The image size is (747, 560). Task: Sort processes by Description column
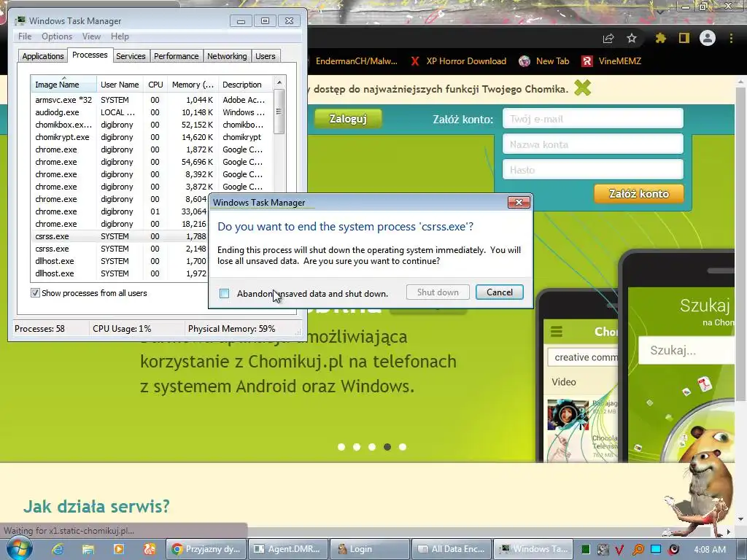click(245, 85)
